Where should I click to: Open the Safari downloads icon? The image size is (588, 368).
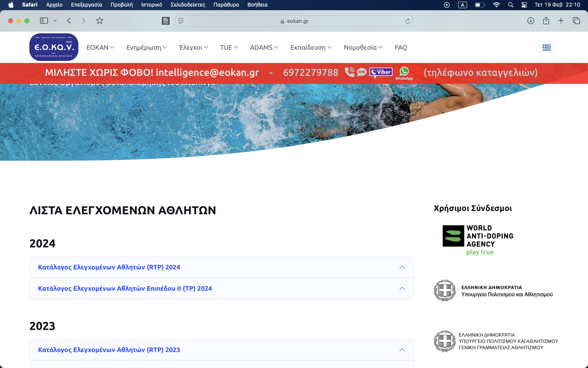click(531, 21)
